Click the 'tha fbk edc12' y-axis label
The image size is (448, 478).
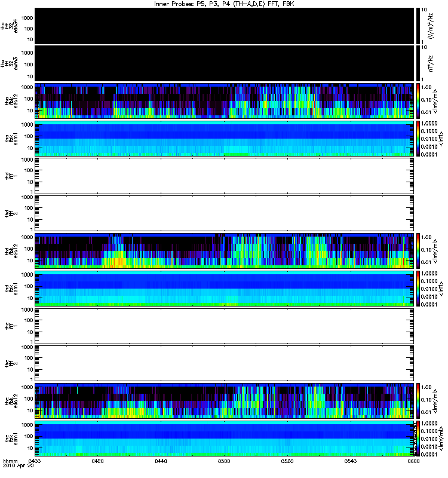coord(11,101)
